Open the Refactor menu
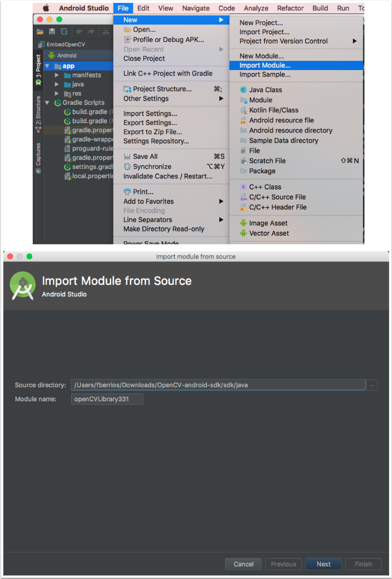This screenshot has height=579, width=392. tap(290, 8)
